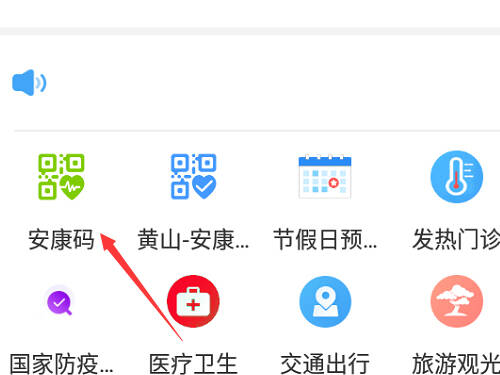Tap the 黄山-安康... label

coord(193,240)
